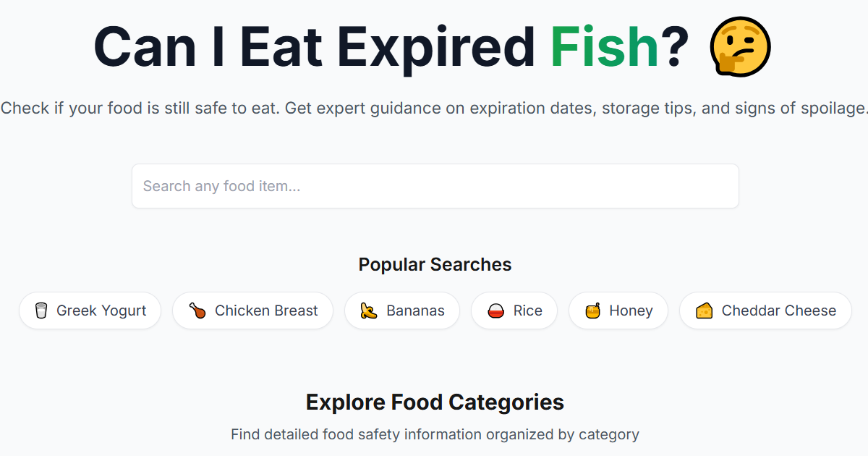Select the Greek Yogurt popular search
Screen dimensions: 868x456
click(x=90, y=310)
